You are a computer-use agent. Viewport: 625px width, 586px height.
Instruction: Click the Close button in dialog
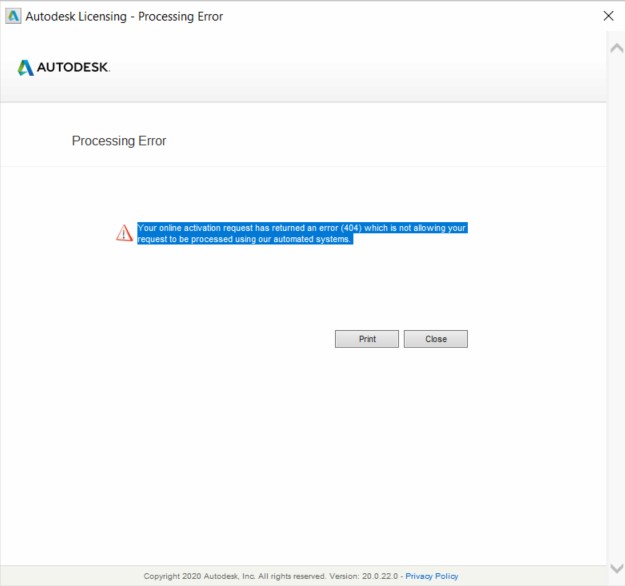pos(436,339)
